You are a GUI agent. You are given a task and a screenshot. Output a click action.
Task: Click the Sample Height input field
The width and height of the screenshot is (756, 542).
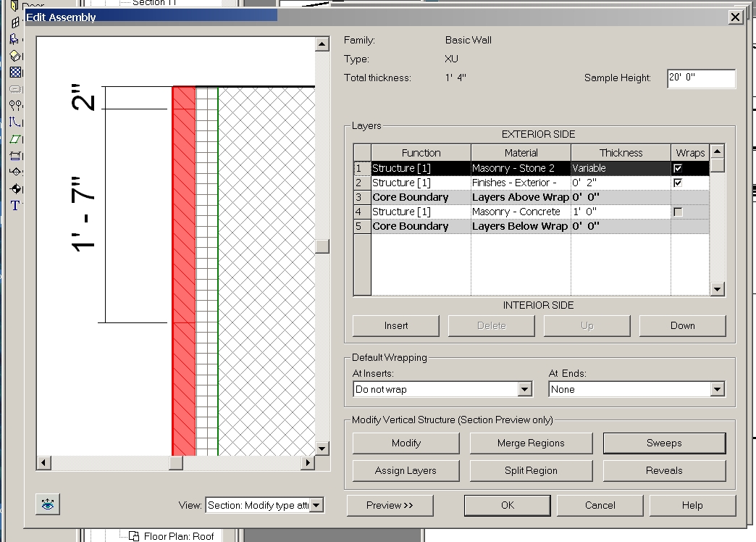[702, 78]
